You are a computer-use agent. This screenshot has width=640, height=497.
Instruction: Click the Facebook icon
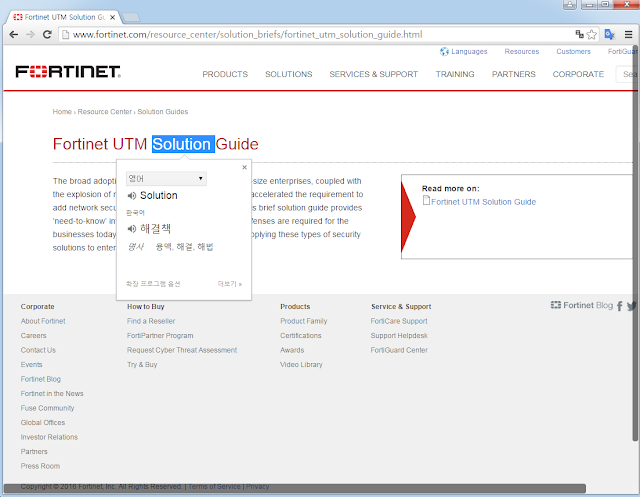[620, 306]
